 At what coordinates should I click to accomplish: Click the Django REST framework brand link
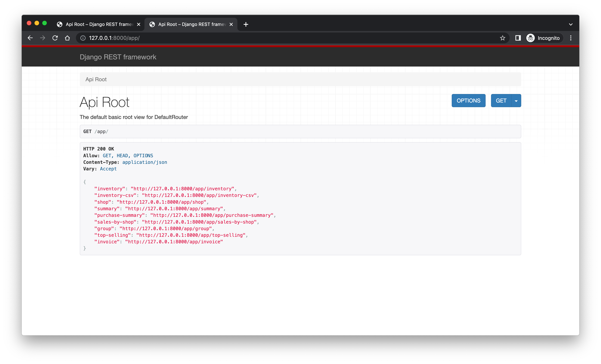[118, 57]
